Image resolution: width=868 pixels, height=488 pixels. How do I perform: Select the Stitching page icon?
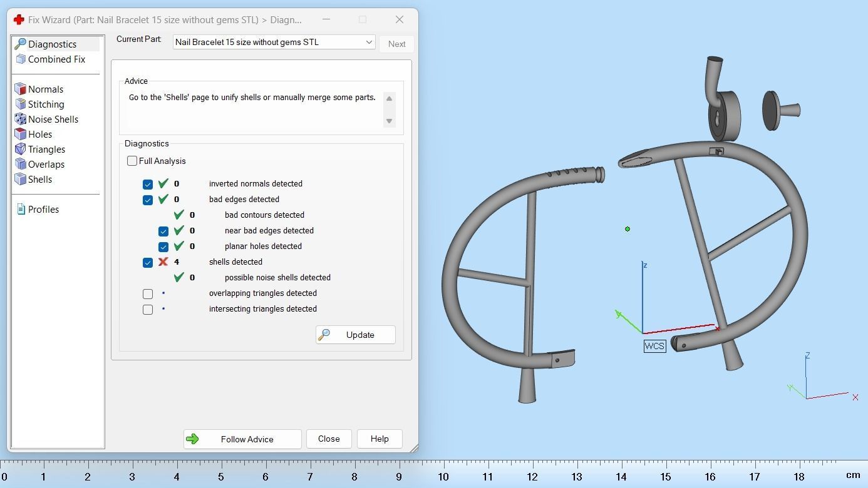click(x=20, y=104)
